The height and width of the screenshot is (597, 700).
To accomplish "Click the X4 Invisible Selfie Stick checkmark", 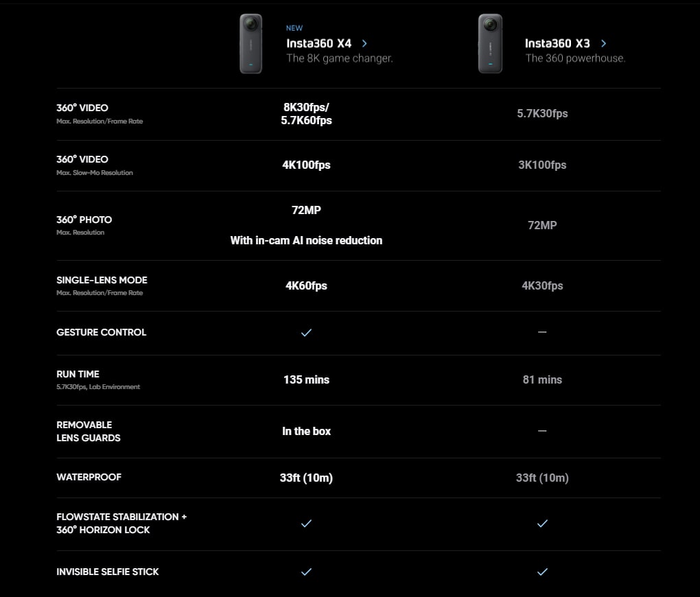I will point(306,572).
